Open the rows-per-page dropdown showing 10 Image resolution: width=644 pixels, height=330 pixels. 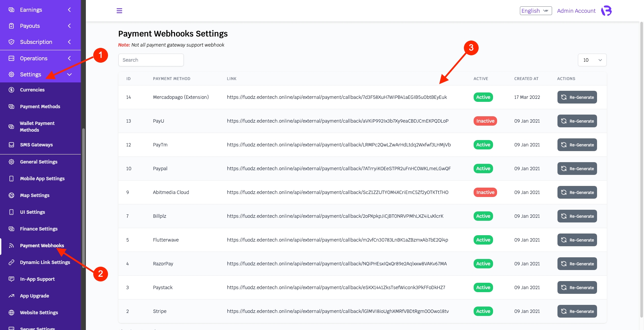click(592, 60)
